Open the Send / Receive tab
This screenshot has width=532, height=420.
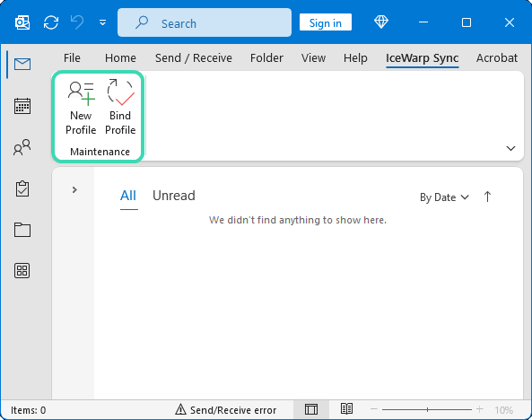pos(194,58)
